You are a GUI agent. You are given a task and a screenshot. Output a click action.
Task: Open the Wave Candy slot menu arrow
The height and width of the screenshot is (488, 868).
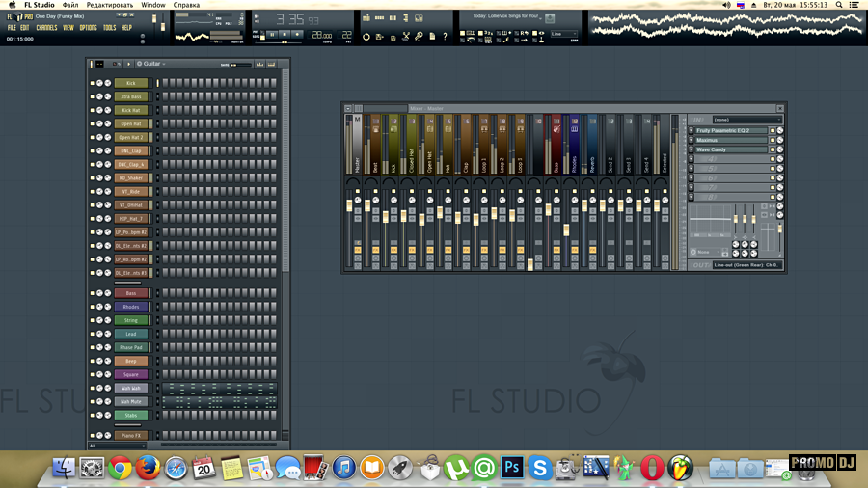click(691, 149)
